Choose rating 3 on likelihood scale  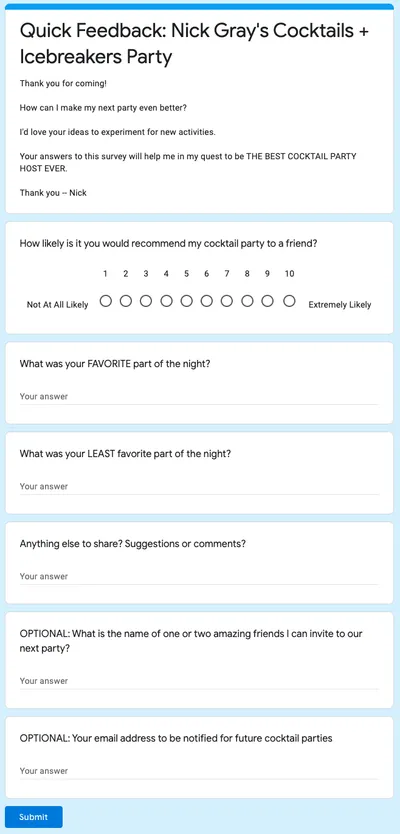pos(146,302)
